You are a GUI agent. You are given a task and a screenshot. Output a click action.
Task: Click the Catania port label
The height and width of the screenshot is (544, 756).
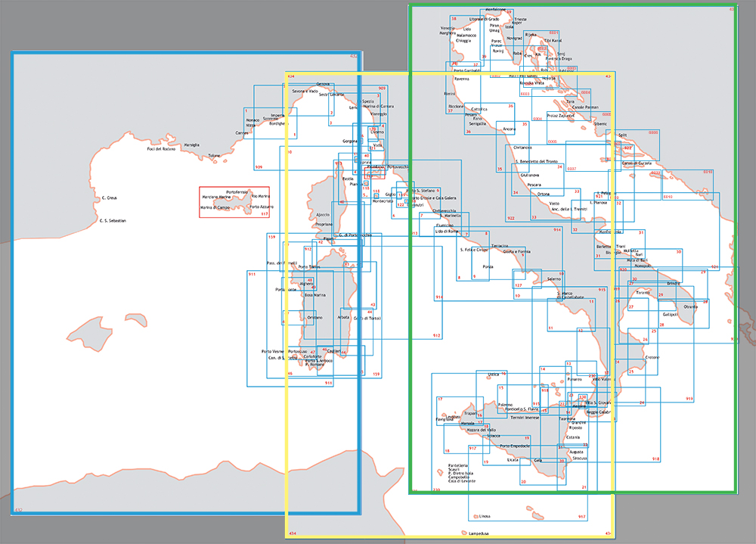point(573,437)
